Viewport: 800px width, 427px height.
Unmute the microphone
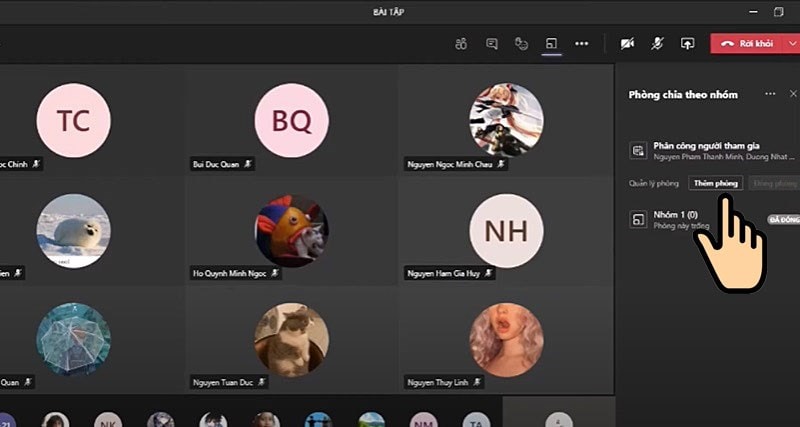657,44
